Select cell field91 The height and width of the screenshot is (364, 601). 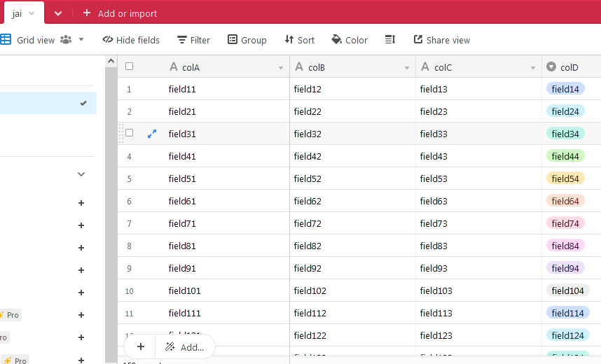pyautogui.click(x=228, y=268)
